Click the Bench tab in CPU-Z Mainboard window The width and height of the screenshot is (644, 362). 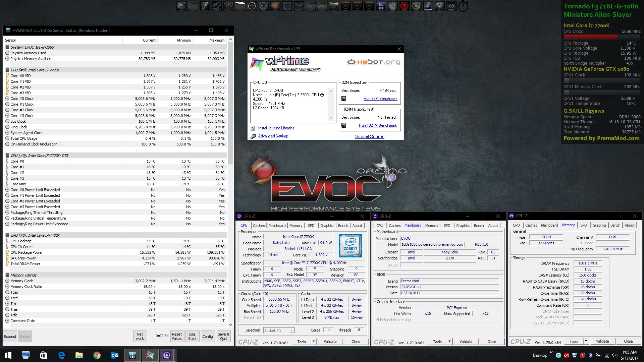pyautogui.click(x=479, y=226)
